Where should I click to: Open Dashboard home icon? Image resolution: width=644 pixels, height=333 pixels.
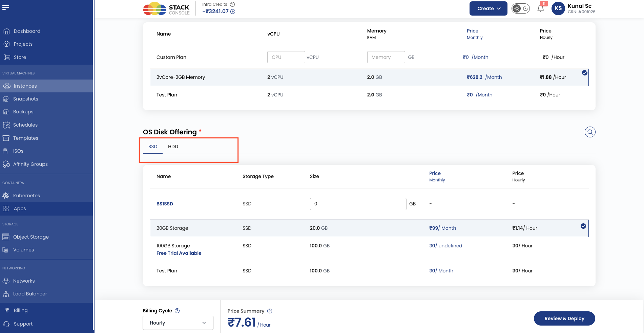(6, 31)
